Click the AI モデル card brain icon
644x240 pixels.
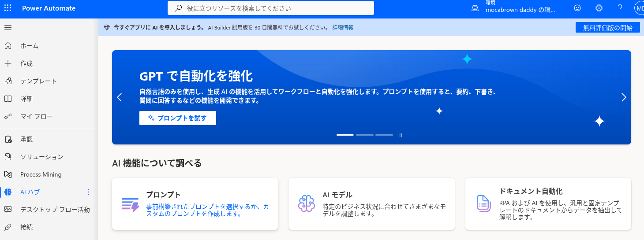(307, 204)
